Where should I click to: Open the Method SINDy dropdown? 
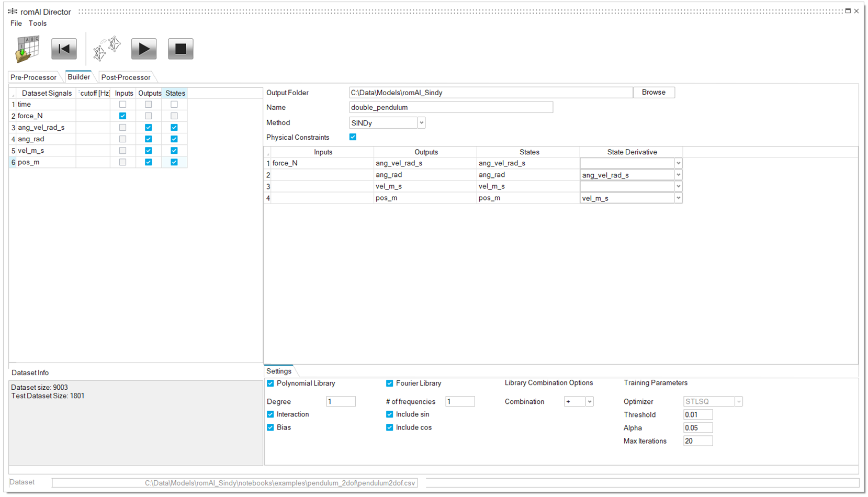(421, 123)
